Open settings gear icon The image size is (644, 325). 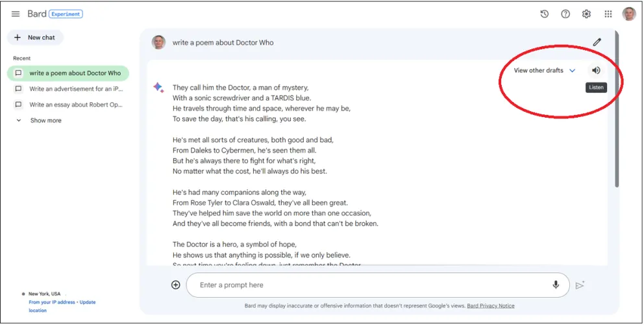pyautogui.click(x=586, y=14)
